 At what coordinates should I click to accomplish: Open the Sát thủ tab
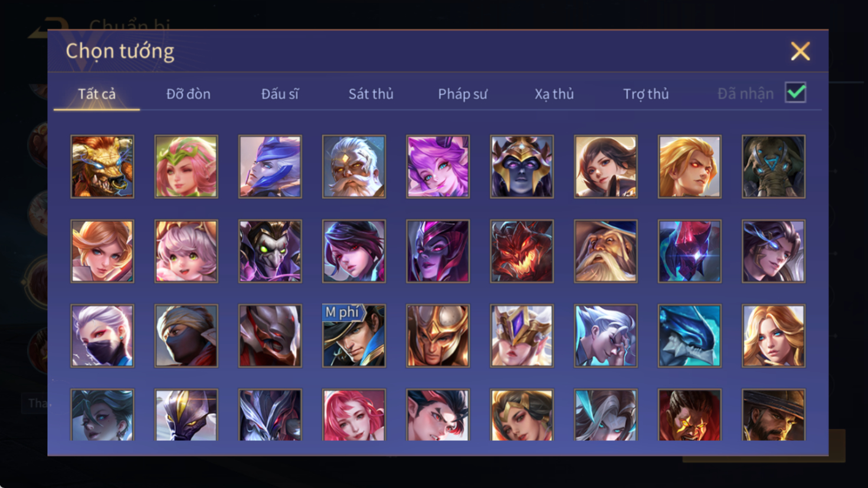(x=371, y=94)
